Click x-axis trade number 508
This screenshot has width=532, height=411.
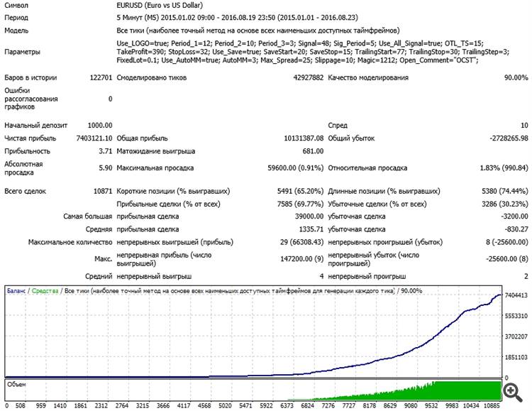point(21,406)
